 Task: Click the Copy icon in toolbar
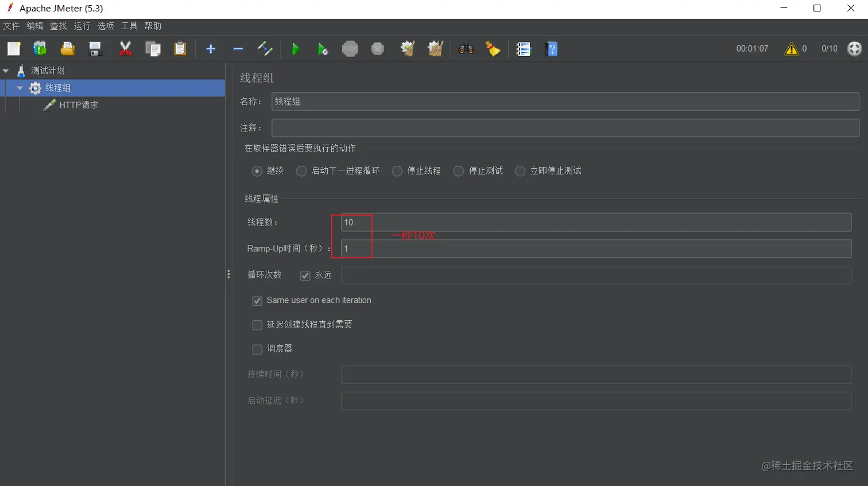(x=153, y=49)
